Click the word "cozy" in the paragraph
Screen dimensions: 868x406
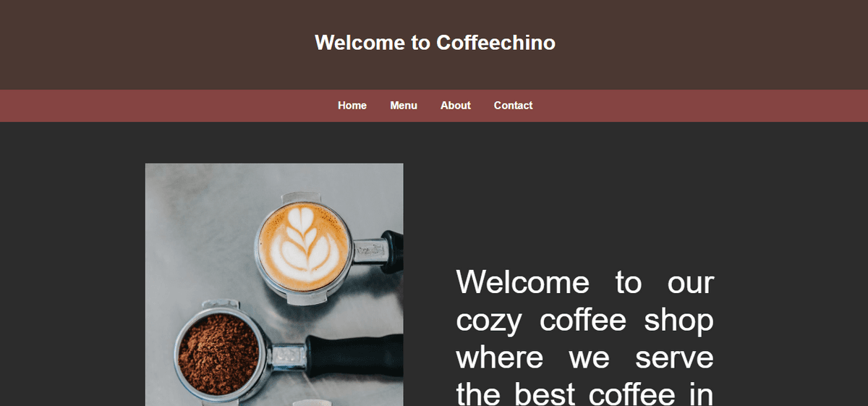[x=488, y=320]
